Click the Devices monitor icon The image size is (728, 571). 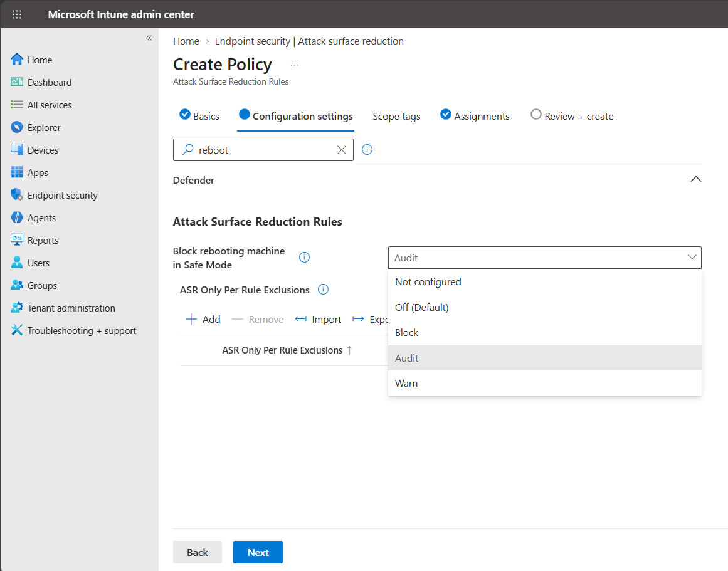pos(17,149)
